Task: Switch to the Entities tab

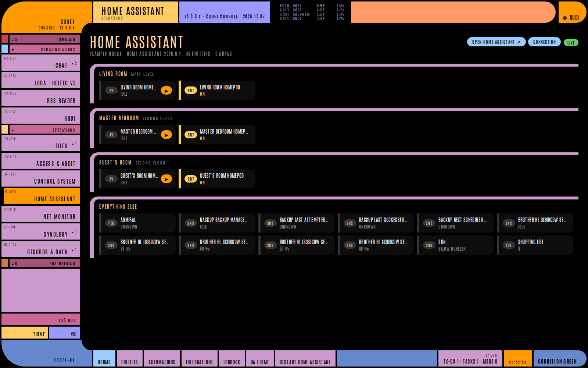Action: pyautogui.click(x=130, y=358)
